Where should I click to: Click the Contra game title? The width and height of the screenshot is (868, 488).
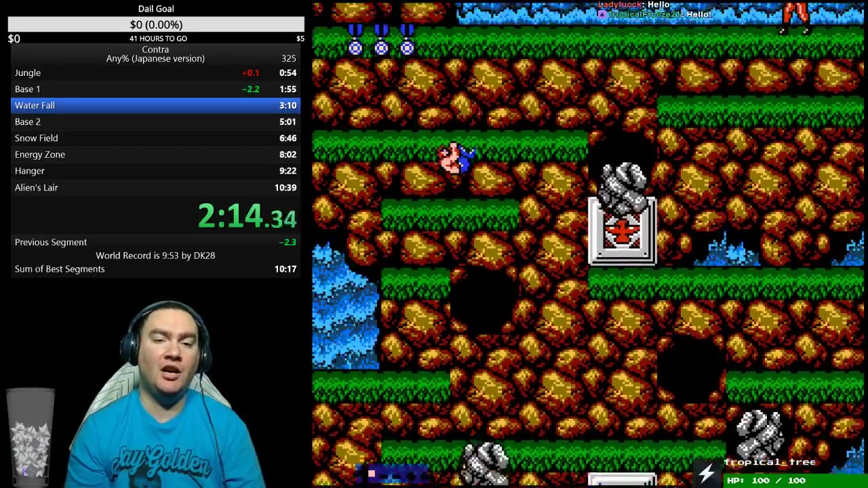tap(155, 49)
